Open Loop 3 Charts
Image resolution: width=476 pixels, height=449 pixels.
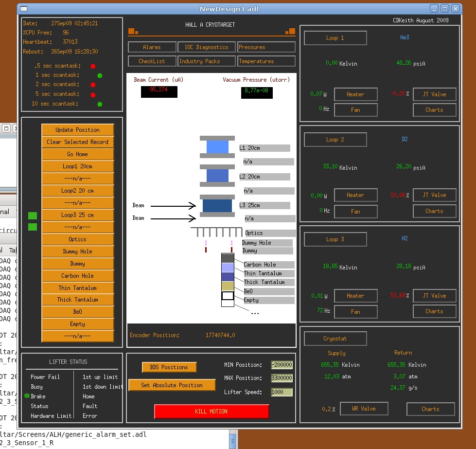[x=434, y=311]
